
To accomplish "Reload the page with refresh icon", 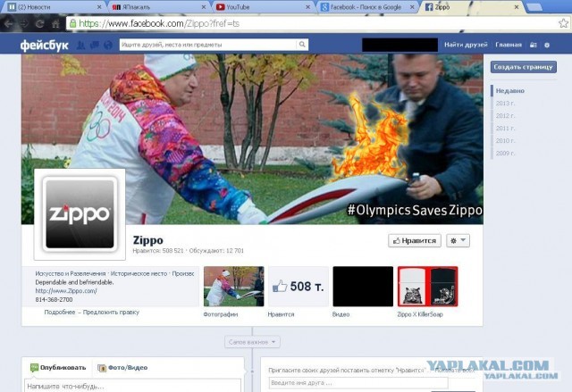I will pyautogui.click(x=39, y=24).
